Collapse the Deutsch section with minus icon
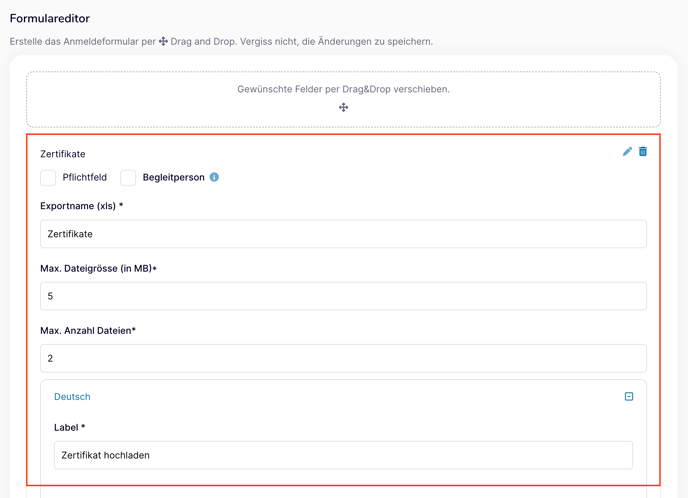Image resolution: width=688 pixels, height=498 pixels. click(x=629, y=397)
